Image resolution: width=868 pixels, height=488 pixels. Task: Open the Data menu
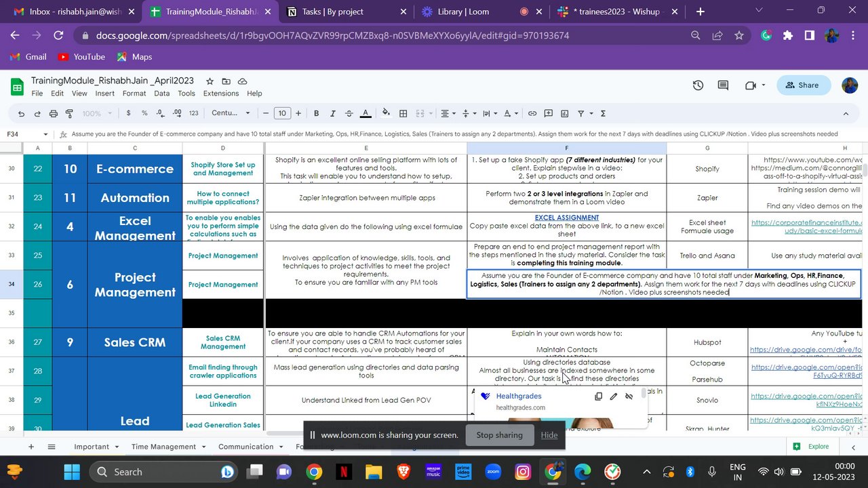tap(161, 94)
